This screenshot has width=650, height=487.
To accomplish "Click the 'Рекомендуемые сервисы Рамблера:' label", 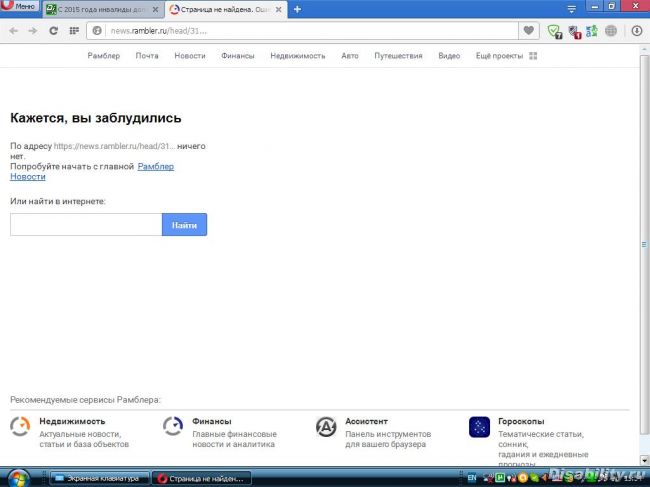I will coord(85,400).
